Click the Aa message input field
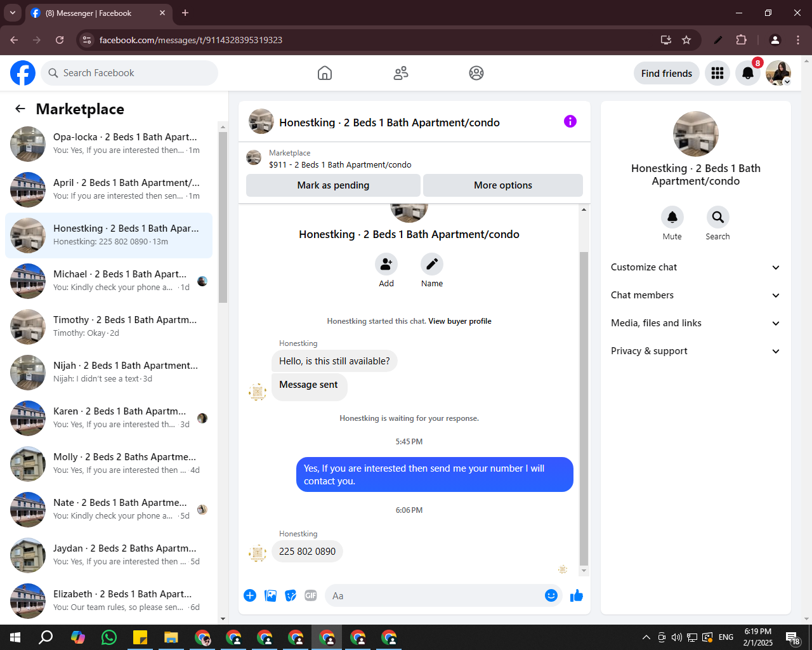Screen dimensions: 812x650 coord(443,595)
